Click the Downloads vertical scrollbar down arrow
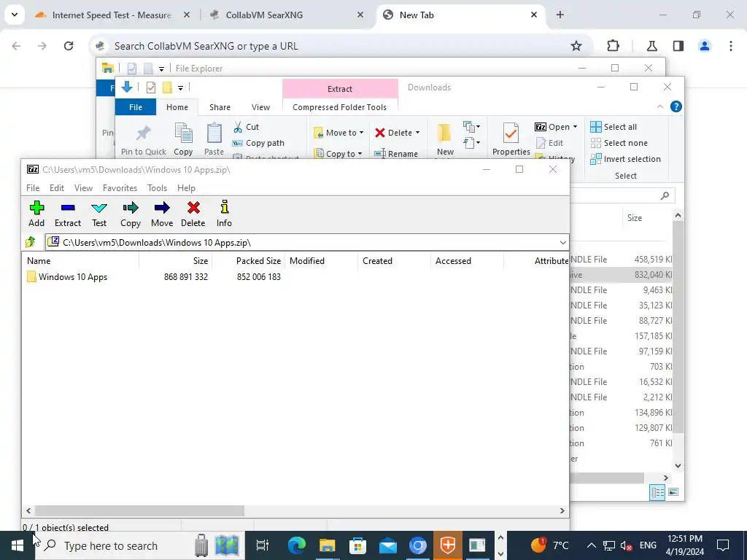 click(x=678, y=466)
